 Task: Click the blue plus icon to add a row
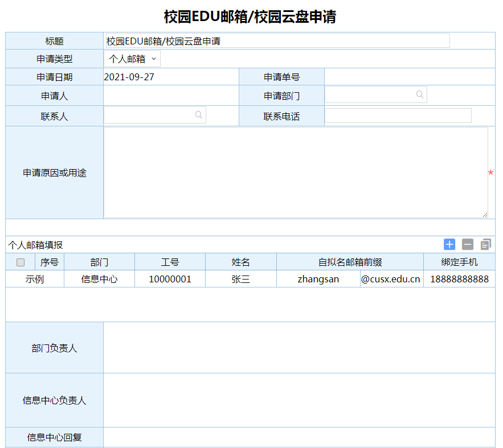click(x=449, y=244)
